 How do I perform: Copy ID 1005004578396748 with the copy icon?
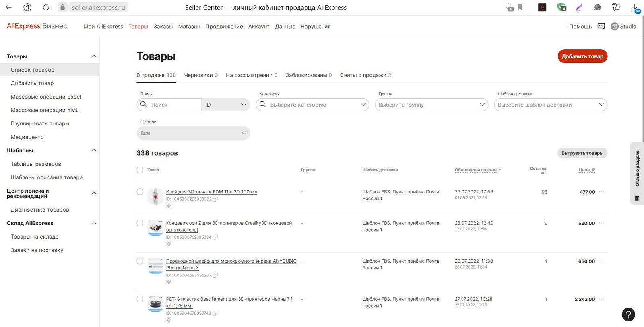215,313
